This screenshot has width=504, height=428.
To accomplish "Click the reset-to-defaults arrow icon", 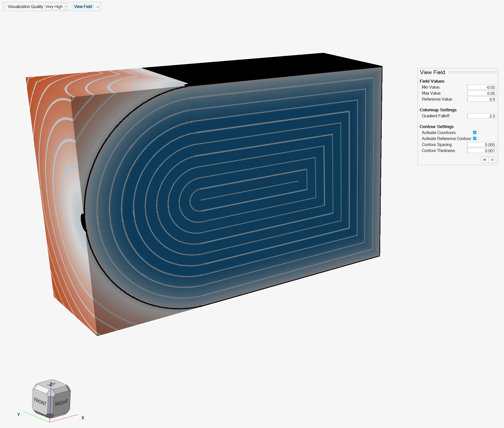I will coord(485,160).
